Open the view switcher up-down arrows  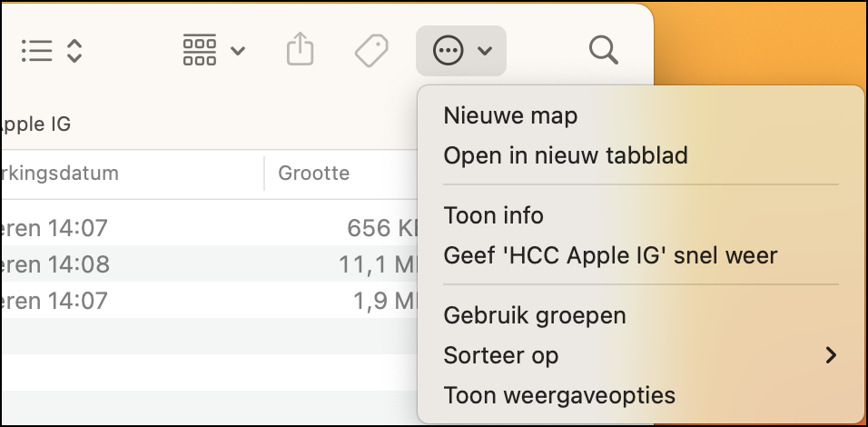74,51
